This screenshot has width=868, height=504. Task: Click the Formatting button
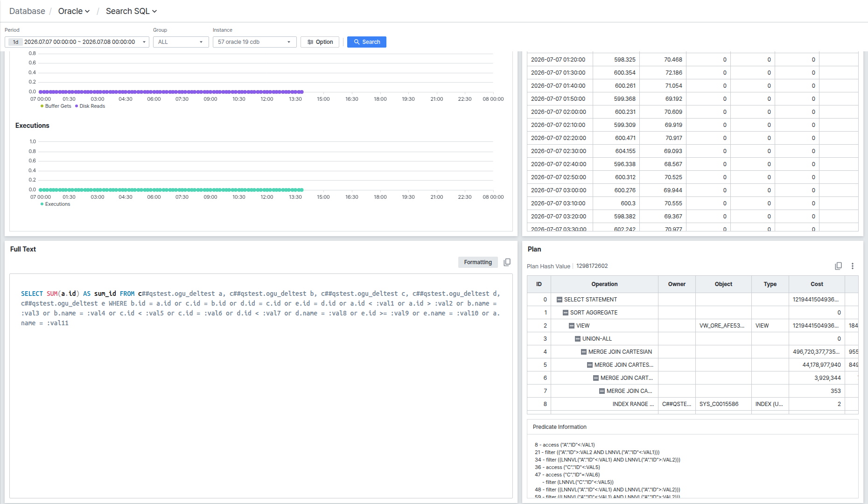478,262
